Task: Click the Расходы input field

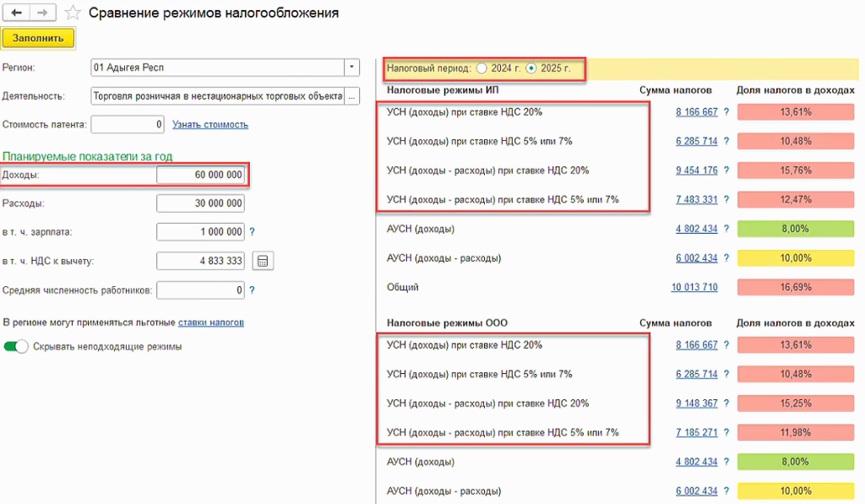Action: point(200,203)
